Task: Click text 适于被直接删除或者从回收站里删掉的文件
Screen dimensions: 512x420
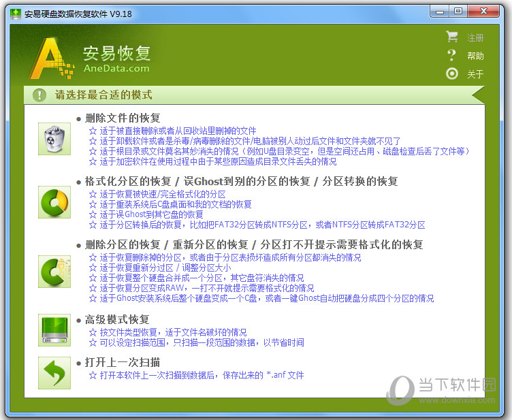Action: [x=178, y=131]
